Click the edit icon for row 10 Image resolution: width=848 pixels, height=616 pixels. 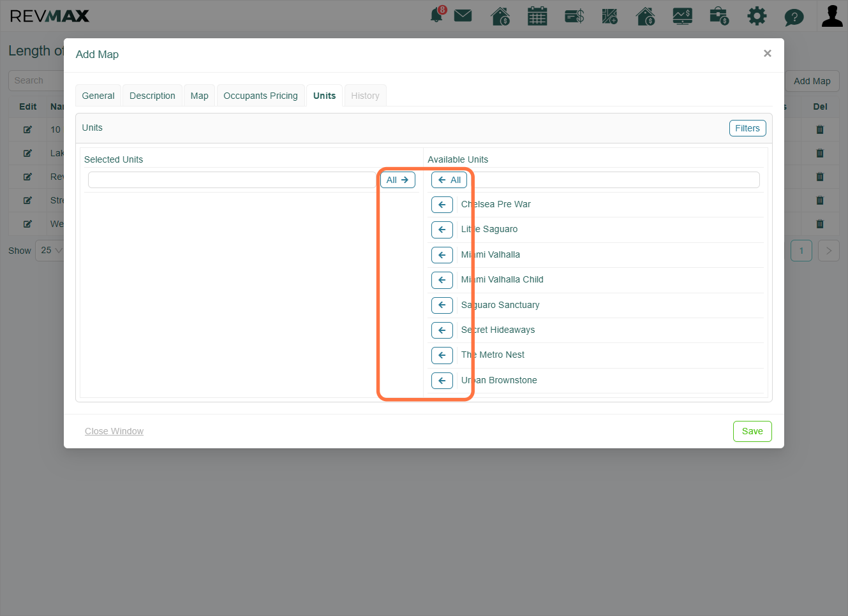point(27,129)
